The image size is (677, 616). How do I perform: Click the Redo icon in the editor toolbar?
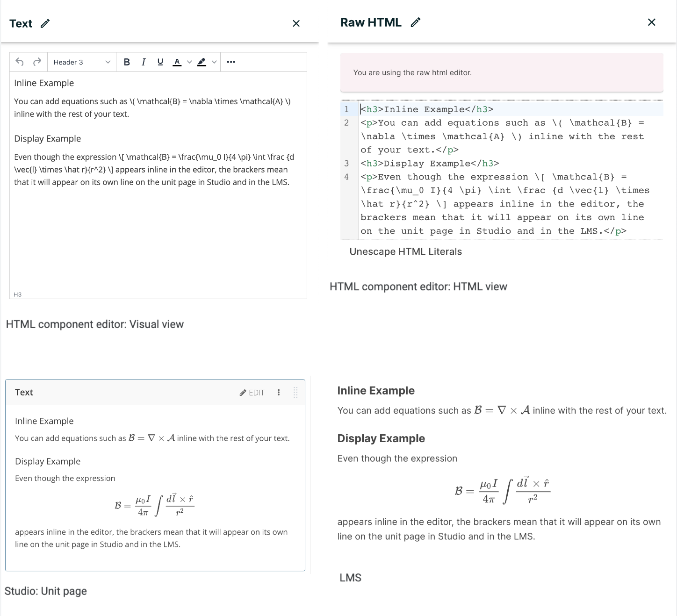[x=37, y=62]
